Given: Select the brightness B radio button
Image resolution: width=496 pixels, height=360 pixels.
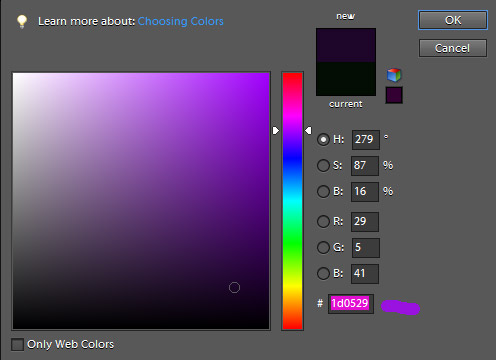Looking at the screenshot, I should (323, 191).
